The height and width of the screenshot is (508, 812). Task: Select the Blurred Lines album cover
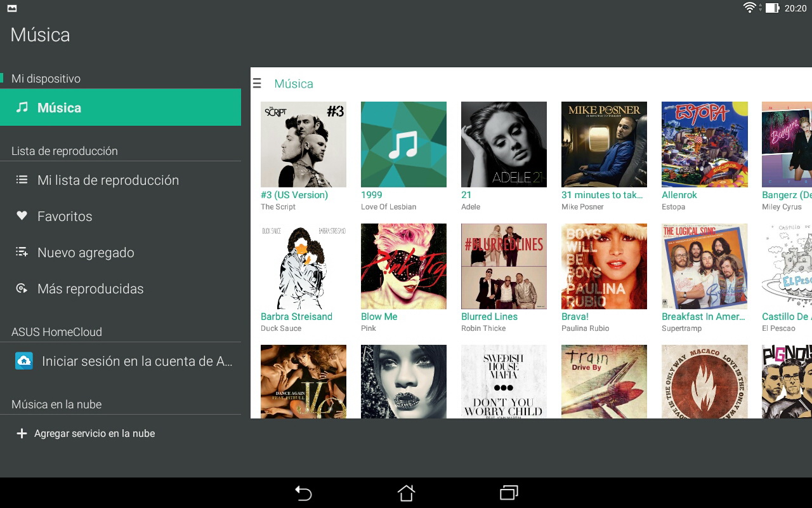pyautogui.click(x=504, y=266)
